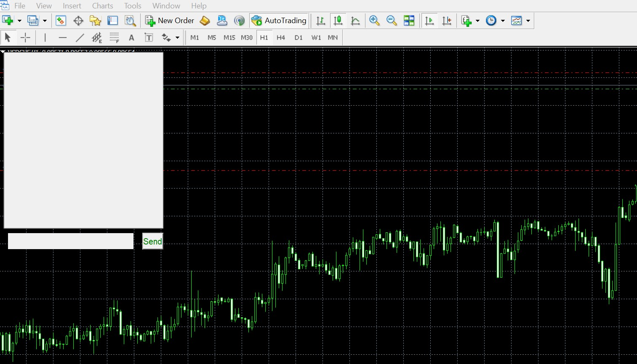Viewport: 637px width, 364px height.
Task: Select the cursor arrow tool
Action: tap(8, 37)
